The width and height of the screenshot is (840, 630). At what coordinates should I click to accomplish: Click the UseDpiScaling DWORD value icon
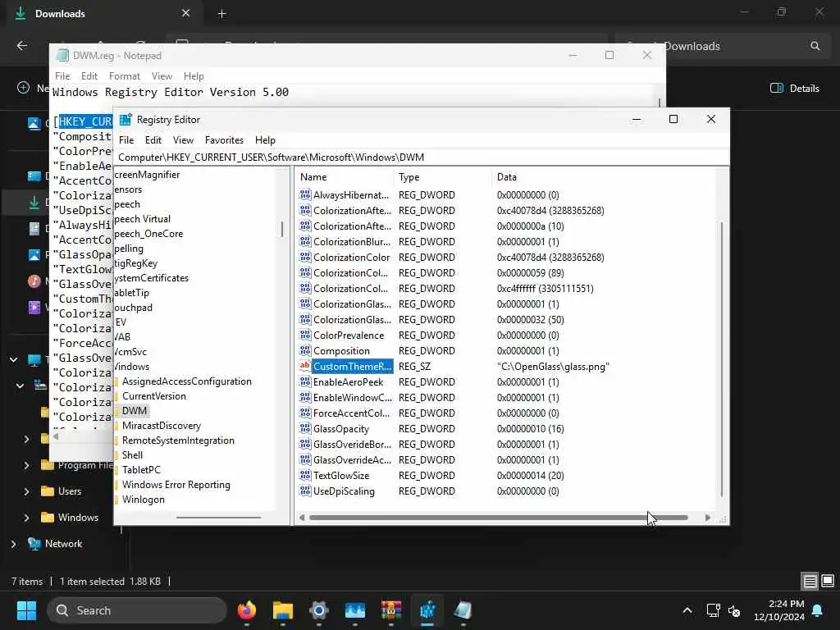click(305, 491)
